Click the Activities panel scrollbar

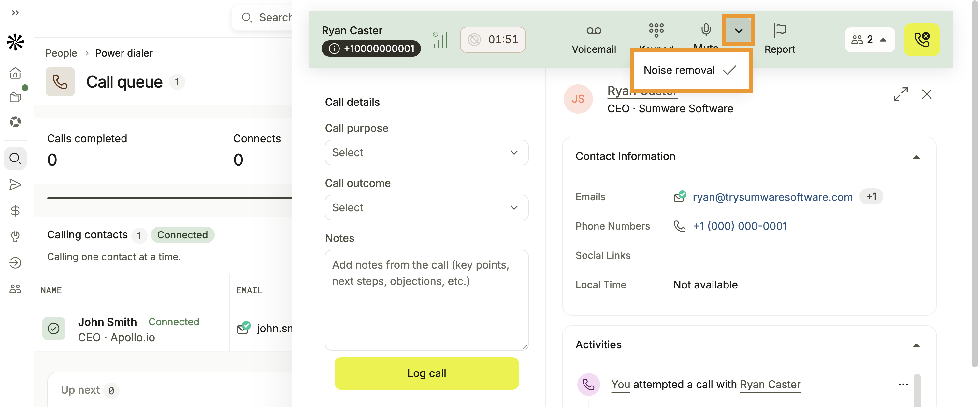pos(917,391)
